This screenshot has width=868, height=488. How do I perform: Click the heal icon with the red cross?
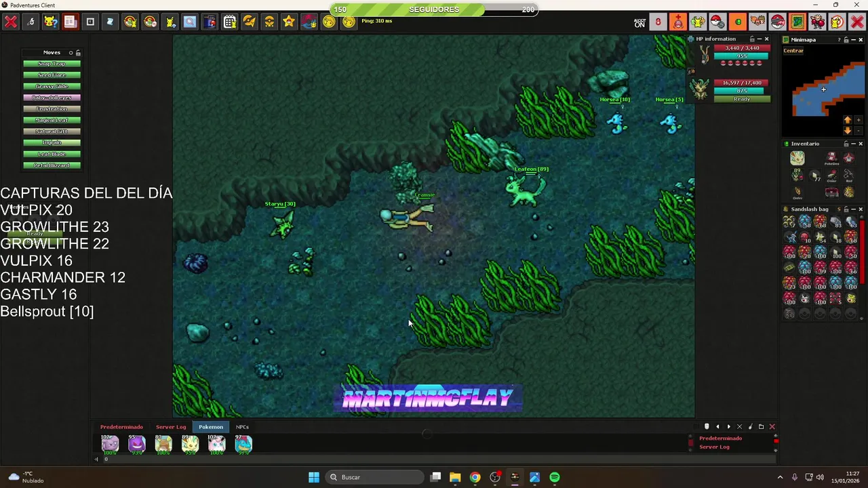point(678,22)
